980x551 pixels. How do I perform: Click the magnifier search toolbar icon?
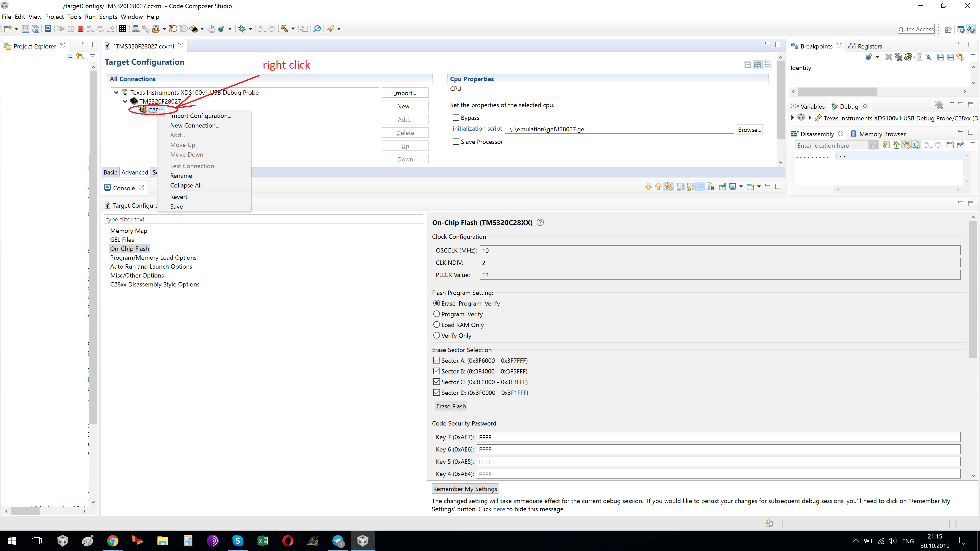pyautogui.click(x=317, y=29)
